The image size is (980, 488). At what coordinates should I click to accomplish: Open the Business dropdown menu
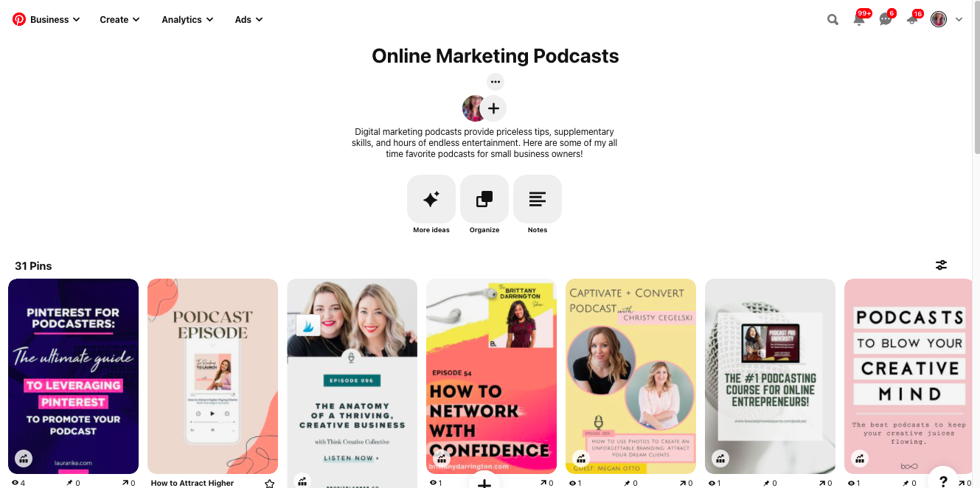tap(55, 20)
